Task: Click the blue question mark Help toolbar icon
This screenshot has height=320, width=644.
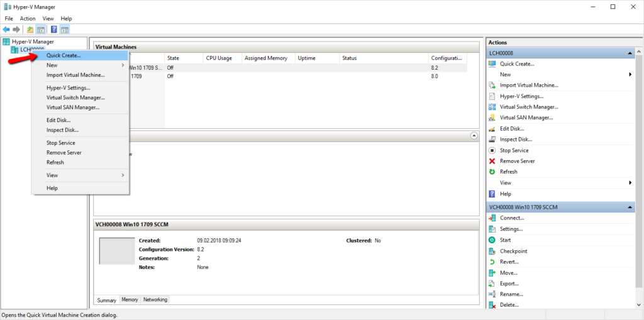Action: pyautogui.click(x=54, y=30)
